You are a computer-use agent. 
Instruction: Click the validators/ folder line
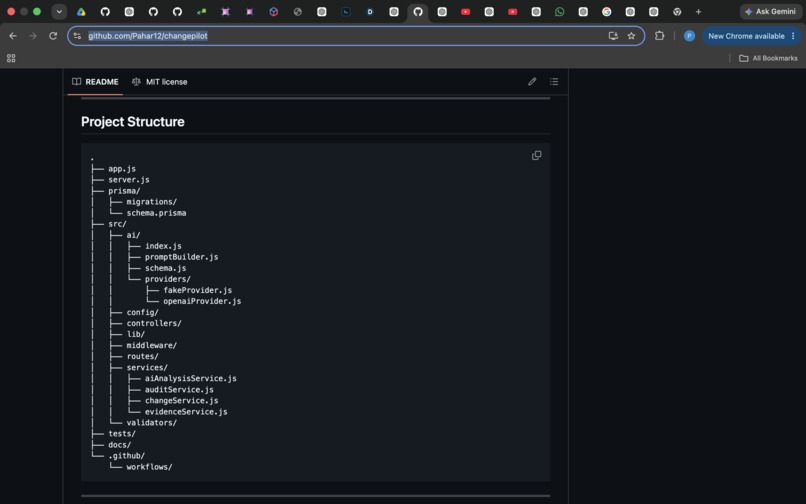coord(152,423)
